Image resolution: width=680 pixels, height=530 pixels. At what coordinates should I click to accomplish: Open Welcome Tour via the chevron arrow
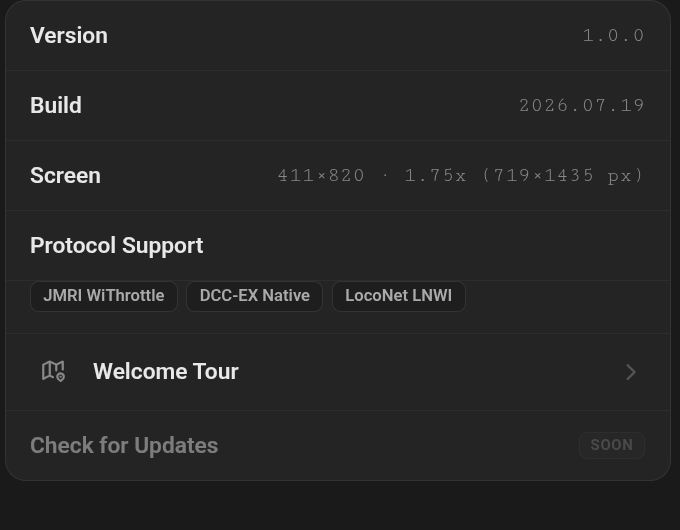pos(631,372)
